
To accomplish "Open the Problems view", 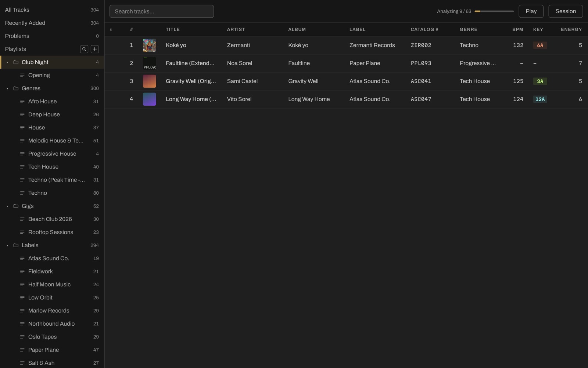I will [52, 36].
